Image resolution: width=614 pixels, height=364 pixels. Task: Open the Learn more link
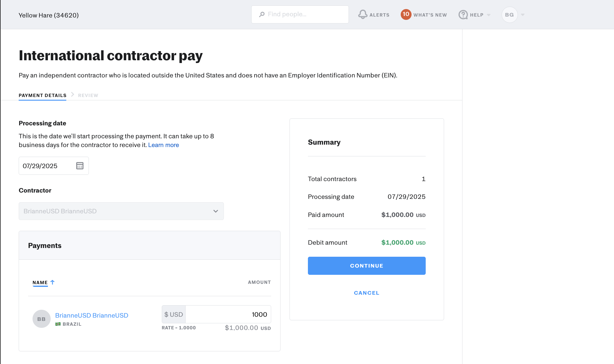click(163, 145)
